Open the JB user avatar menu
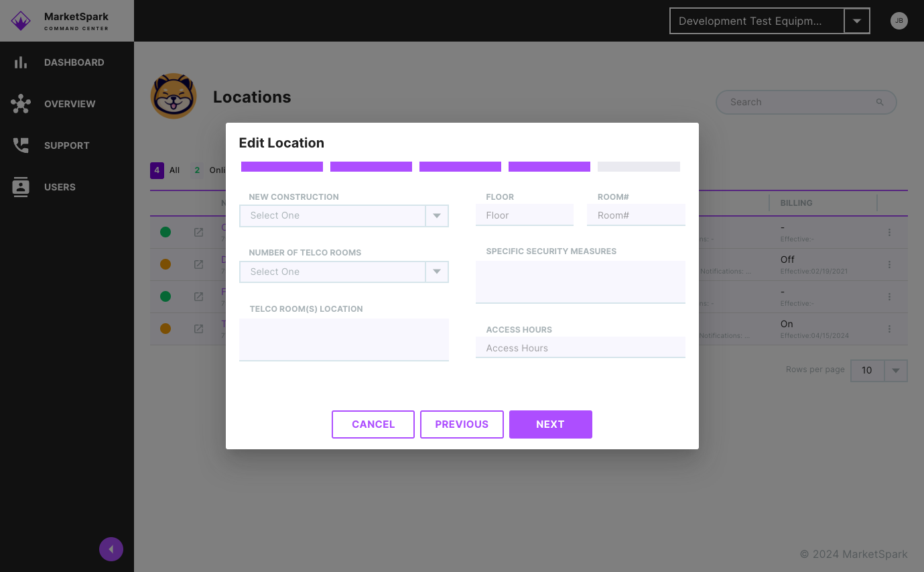Viewport: 924px width, 572px height. [x=899, y=21]
